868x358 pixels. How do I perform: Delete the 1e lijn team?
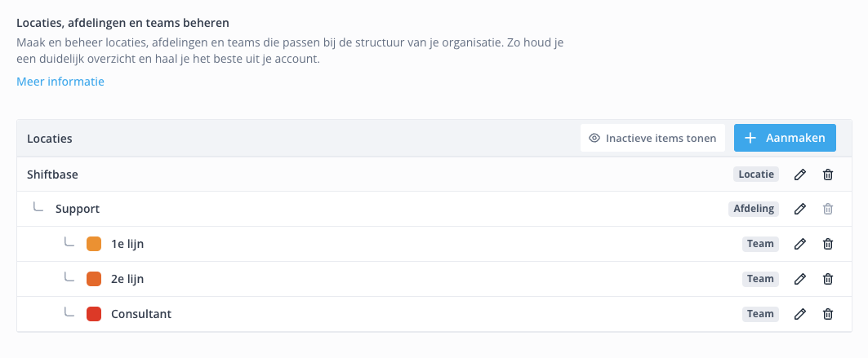point(828,244)
